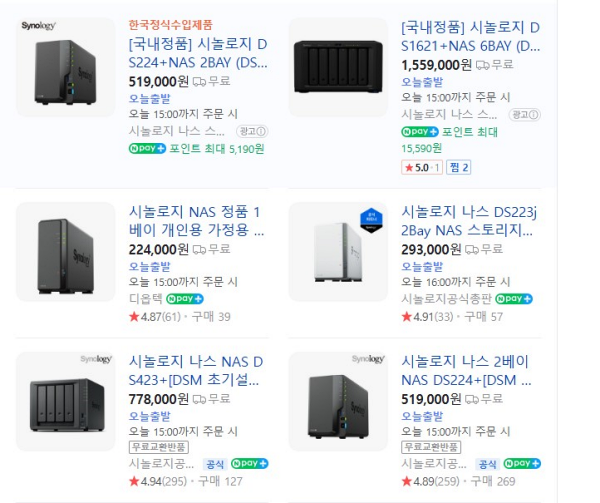Click the 5.0 star rating badge on DS1621+
The image size is (600, 503).
422,168
